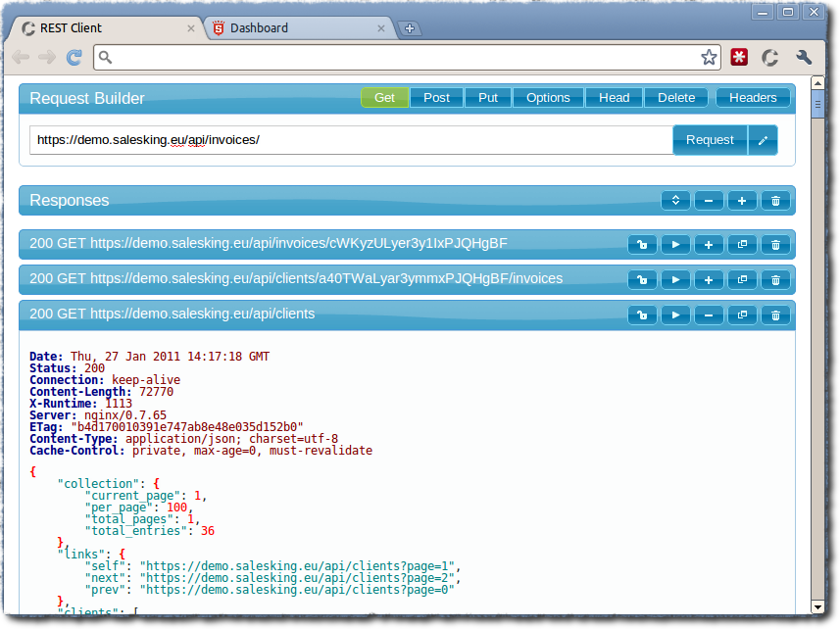Select the Get request method
This screenshot has height=629, width=840.
[x=384, y=98]
